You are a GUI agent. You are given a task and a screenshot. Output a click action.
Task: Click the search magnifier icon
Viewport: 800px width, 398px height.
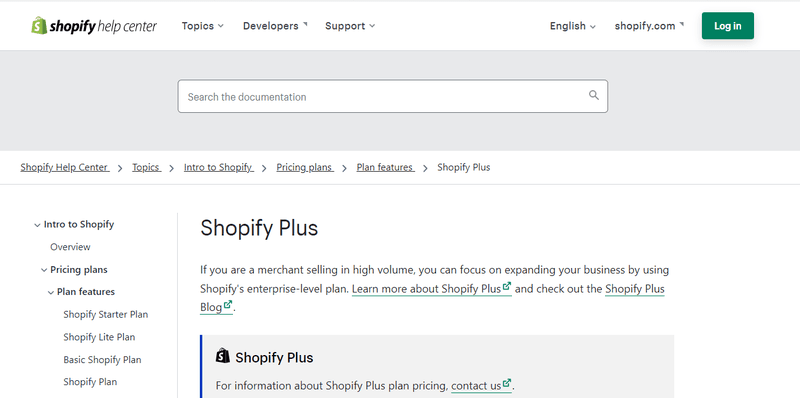(x=593, y=95)
